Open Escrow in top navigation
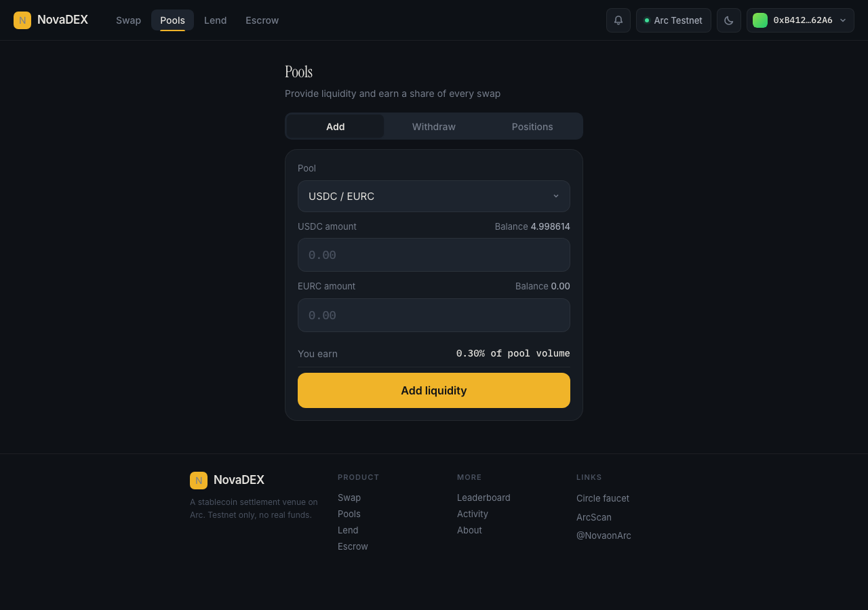The height and width of the screenshot is (610, 868). pos(262,20)
